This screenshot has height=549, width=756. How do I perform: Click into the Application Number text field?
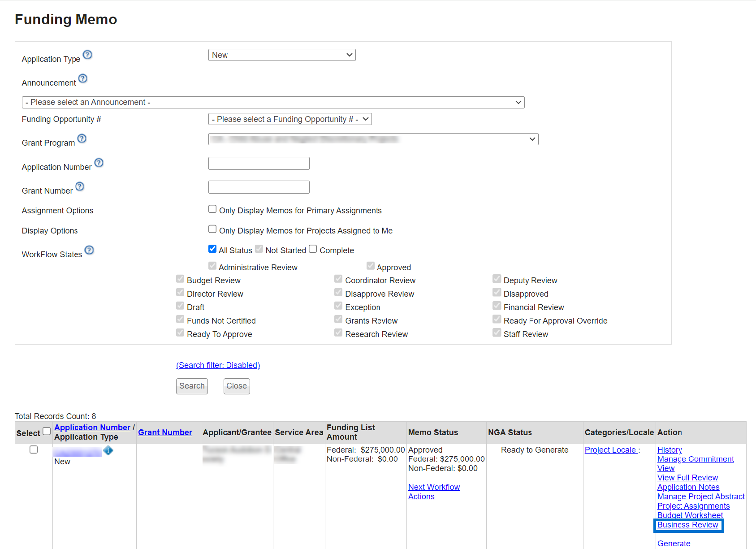coord(259,164)
